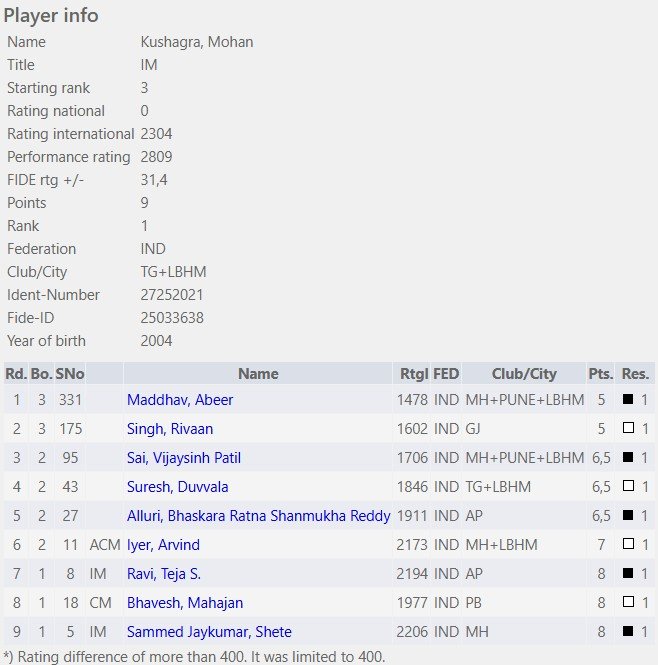Click the white piece icon in round 6

coord(628,544)
